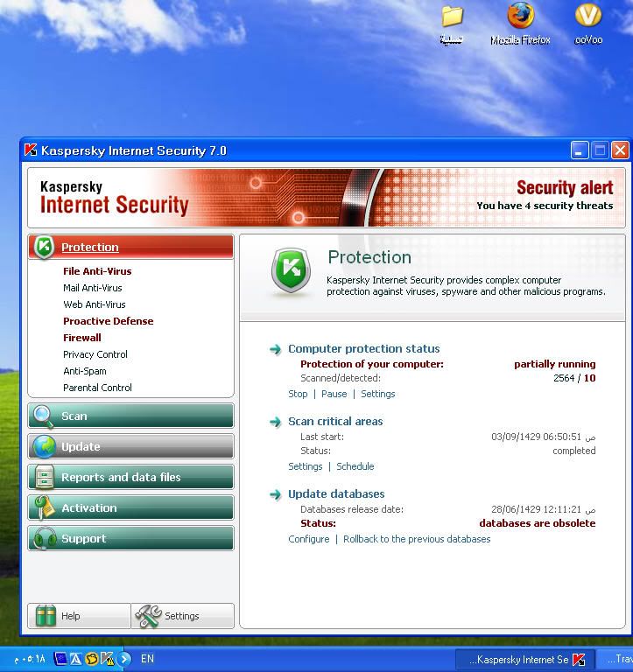Open the Activation section
Screen dimensions: 633x672
coord(130,507)
